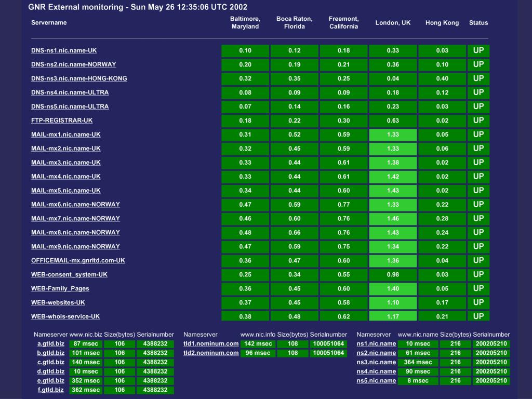Click the FTP-REGISTRAR-UK link
The height and width of the screenshot is (399, 532).
coord(62,121)
